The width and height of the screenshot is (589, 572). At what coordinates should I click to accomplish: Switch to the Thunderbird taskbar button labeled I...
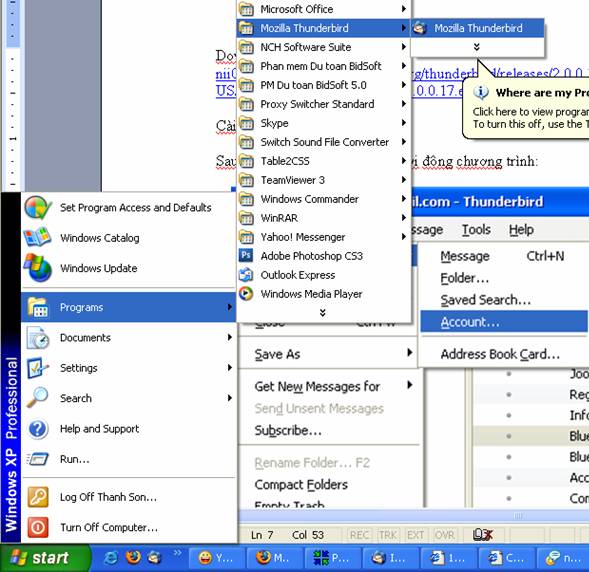point(390,558)
